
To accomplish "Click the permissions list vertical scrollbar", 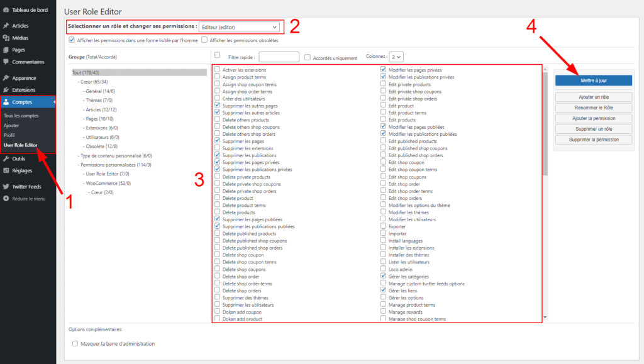I will coord(545,126).
